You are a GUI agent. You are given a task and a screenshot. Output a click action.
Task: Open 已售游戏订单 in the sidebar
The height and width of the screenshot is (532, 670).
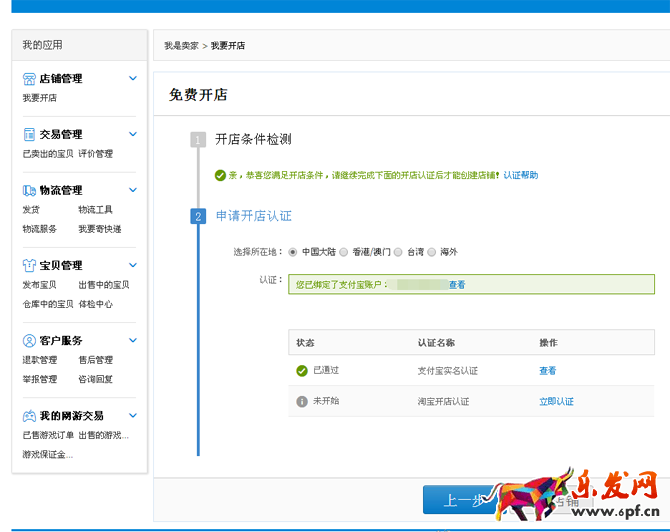48,435
